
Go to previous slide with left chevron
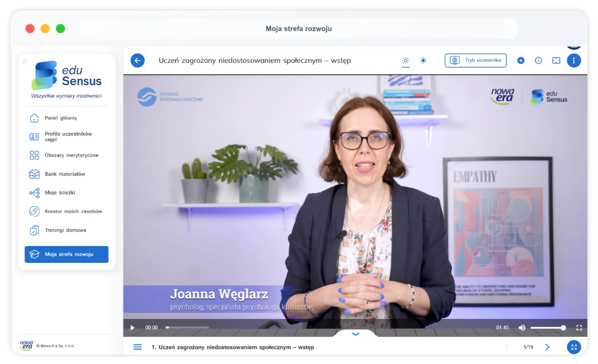click(508, 347)
